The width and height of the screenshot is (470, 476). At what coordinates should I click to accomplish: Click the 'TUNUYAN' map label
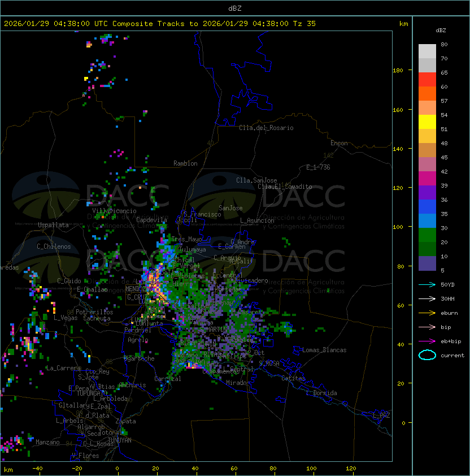click(x=120, y=440)
